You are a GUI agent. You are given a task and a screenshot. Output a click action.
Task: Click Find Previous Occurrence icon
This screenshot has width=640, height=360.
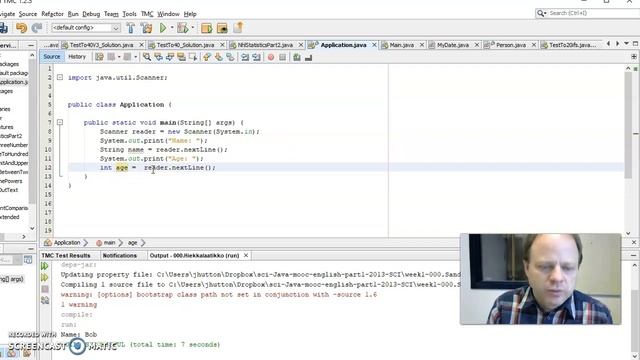[x=158, y=57]
